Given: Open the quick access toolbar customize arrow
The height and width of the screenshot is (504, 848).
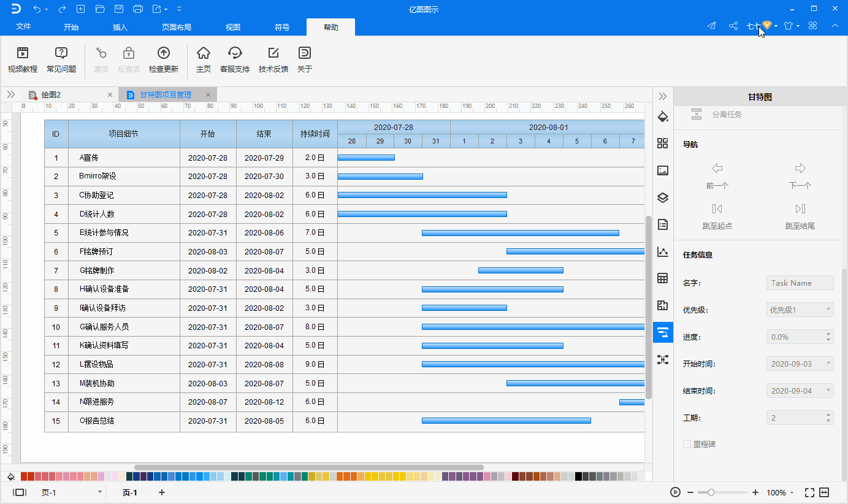Looking at the screenshot, I should [179, 9].
